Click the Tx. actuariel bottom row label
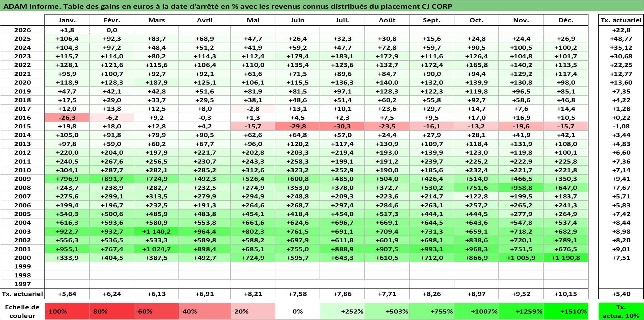Image resolution: width=644 pixels, height=320 pixels. (x=23, y=294)
